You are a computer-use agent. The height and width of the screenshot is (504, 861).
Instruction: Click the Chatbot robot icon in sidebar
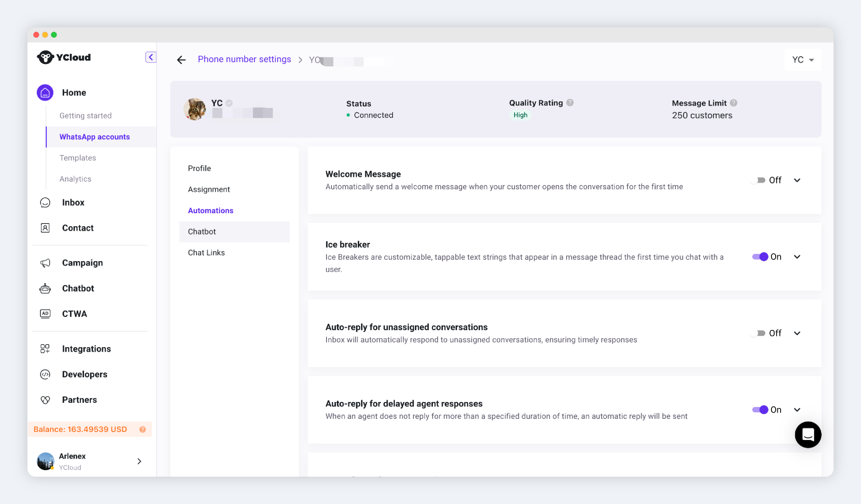45,289
